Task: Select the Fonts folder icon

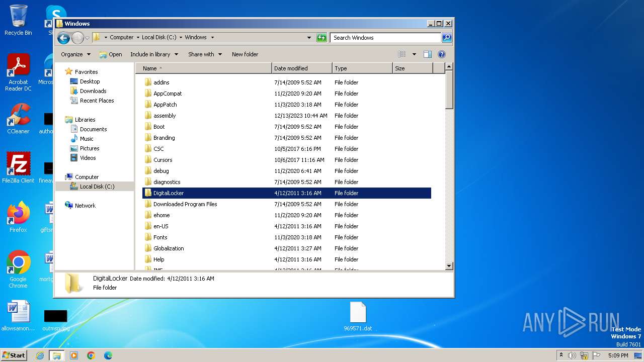Action: point(148,237)
